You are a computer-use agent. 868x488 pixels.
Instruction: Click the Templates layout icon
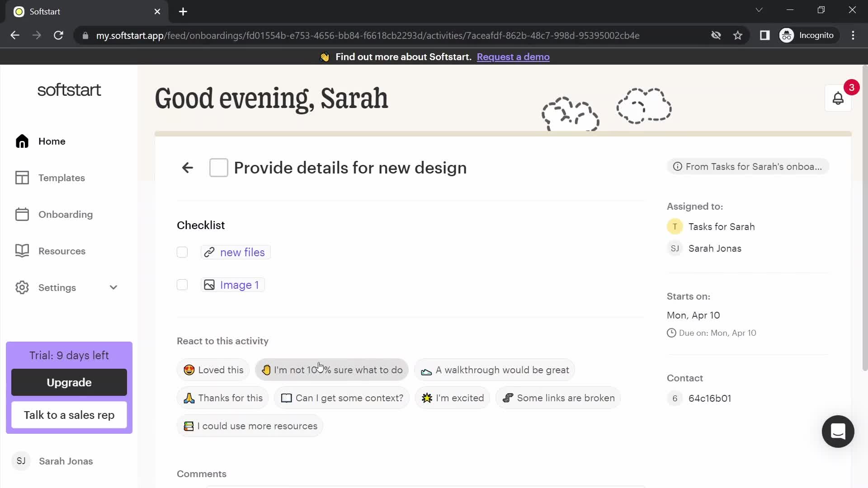click(x=22, y=178)
